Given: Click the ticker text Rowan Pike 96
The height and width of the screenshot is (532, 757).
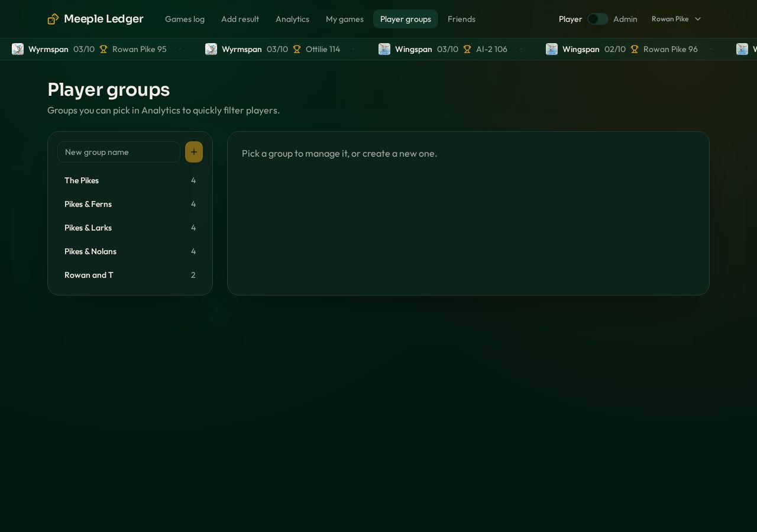Looking at the screenshot, I should (671, 49).
